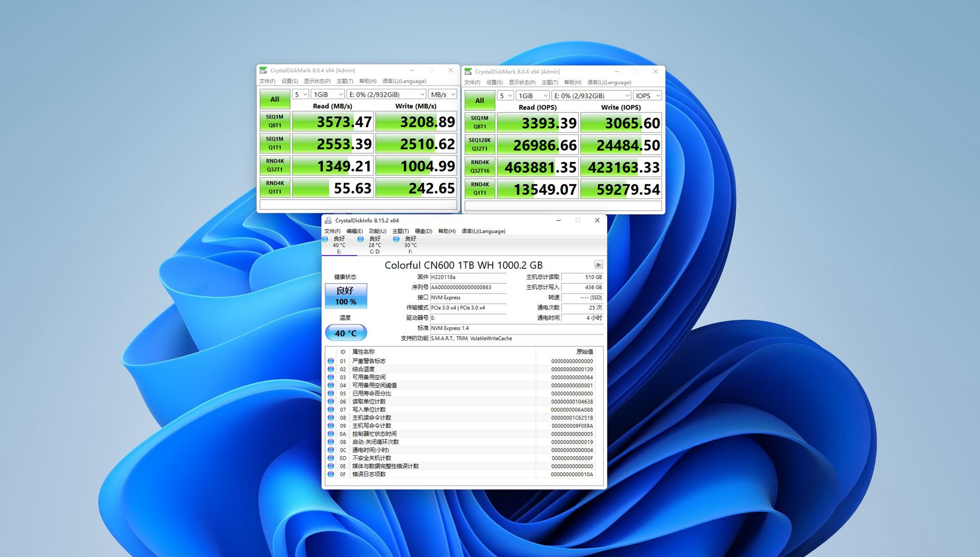
Task: Open 设置(S) menu in the left CrystalDiskMark
Action: tap(289, 81)
